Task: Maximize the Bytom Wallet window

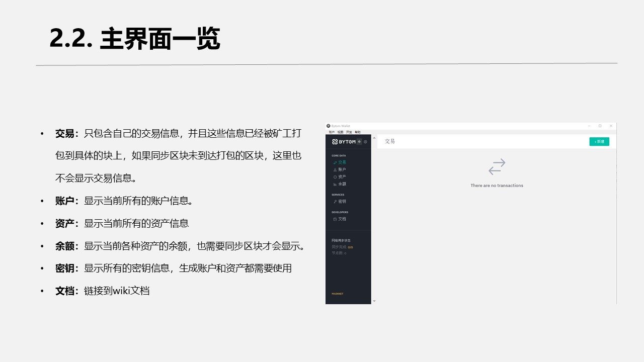Action: [x=600, y=126]
